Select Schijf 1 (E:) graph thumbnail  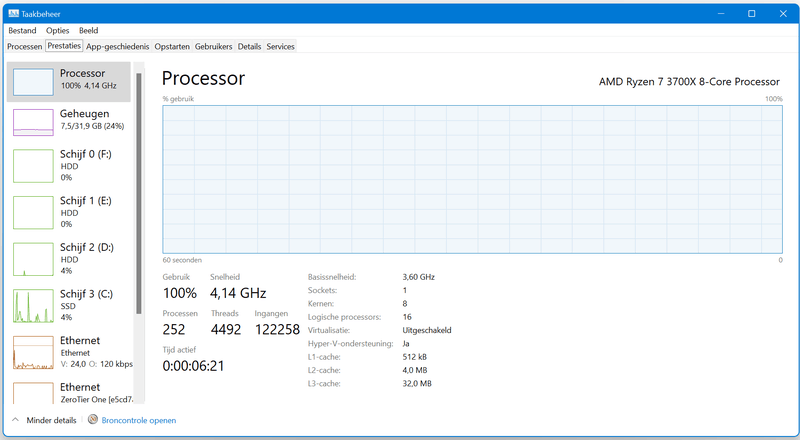click(33, 212)
